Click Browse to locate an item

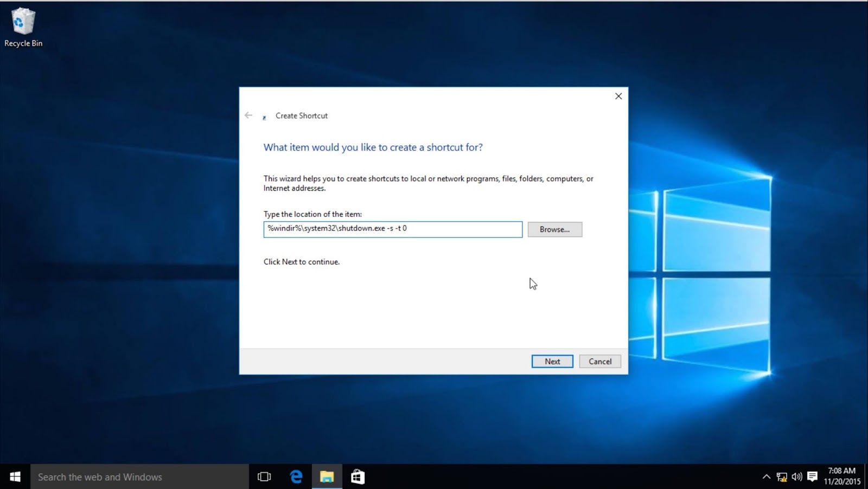click(x=554, y=229)
